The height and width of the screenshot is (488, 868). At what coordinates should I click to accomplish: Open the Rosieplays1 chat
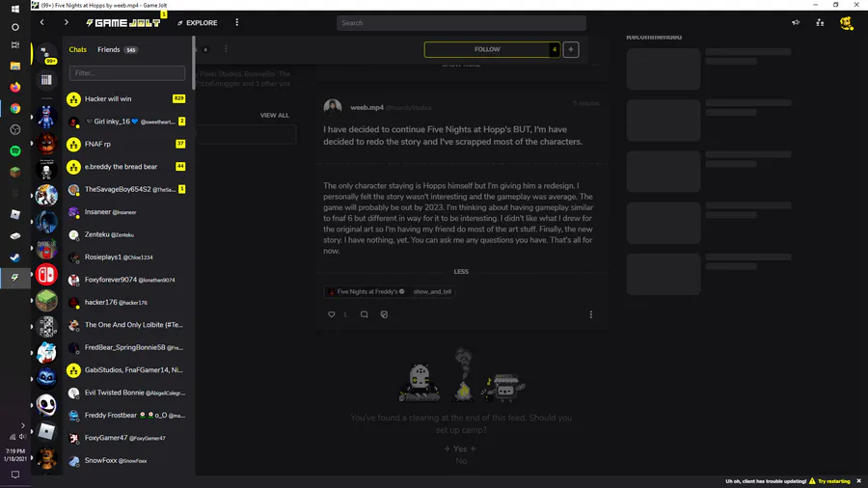pos(128,258)
